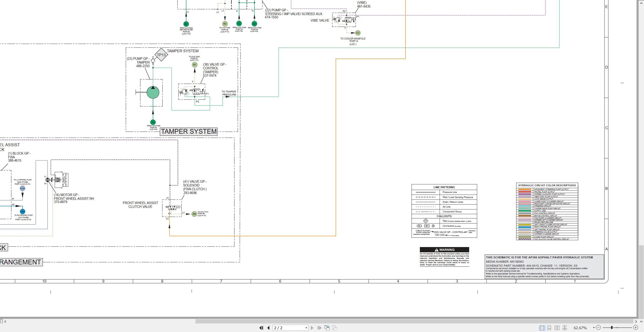Click the orange Implement/Steering Pump Output swatch
This screenshot has width=644, height=332.
[525, 189]
